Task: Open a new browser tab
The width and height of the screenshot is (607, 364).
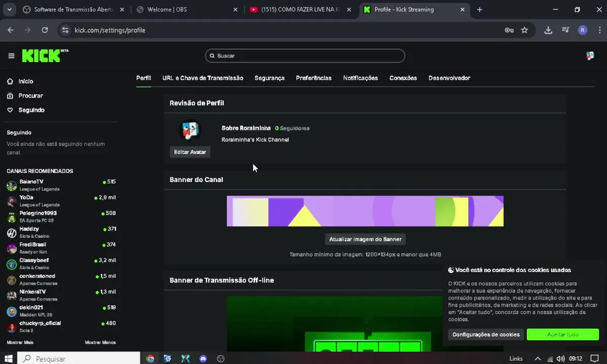Action: (480, 10)
